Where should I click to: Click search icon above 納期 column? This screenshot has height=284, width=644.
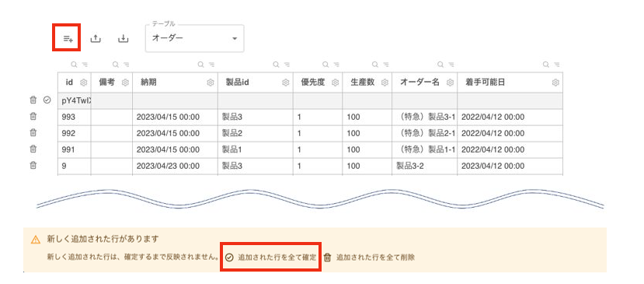coord(200,65)
